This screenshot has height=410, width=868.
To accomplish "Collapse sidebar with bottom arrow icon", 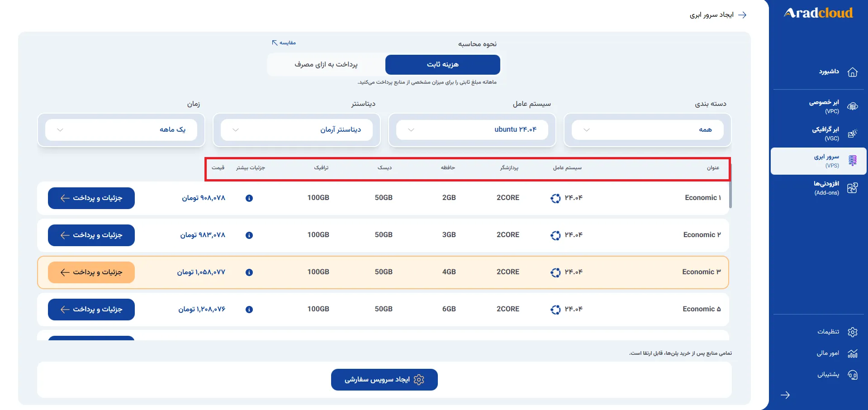I will click(785, 395).
